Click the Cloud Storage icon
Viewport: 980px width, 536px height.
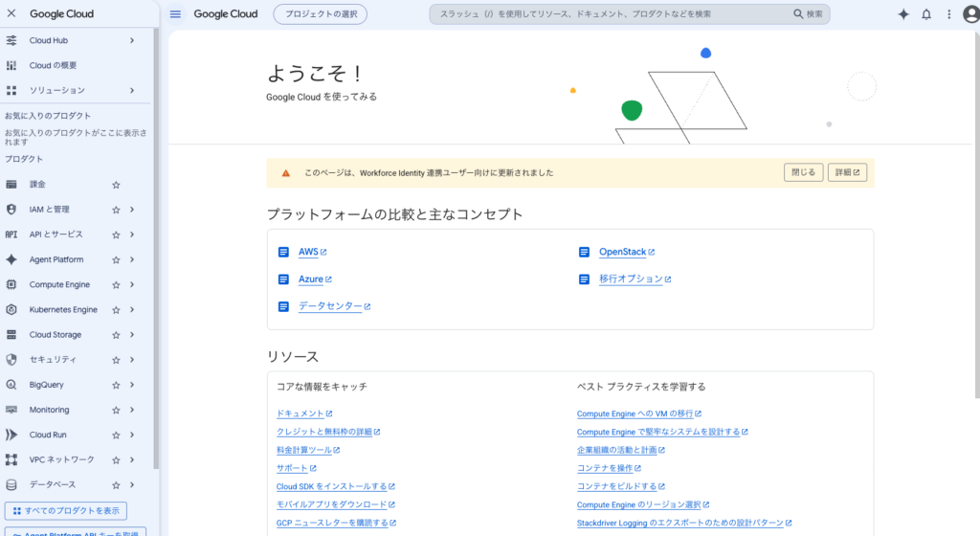click(11, 335)
